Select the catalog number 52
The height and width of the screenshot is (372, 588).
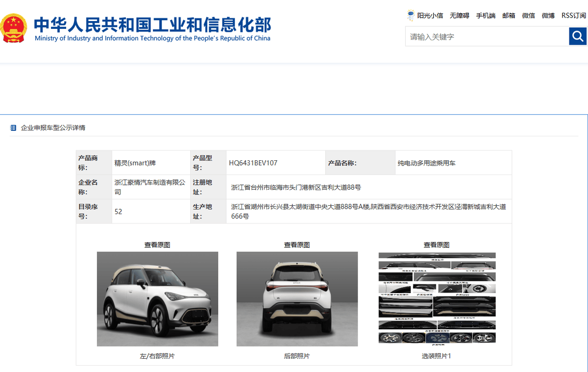tap(118, 212)
